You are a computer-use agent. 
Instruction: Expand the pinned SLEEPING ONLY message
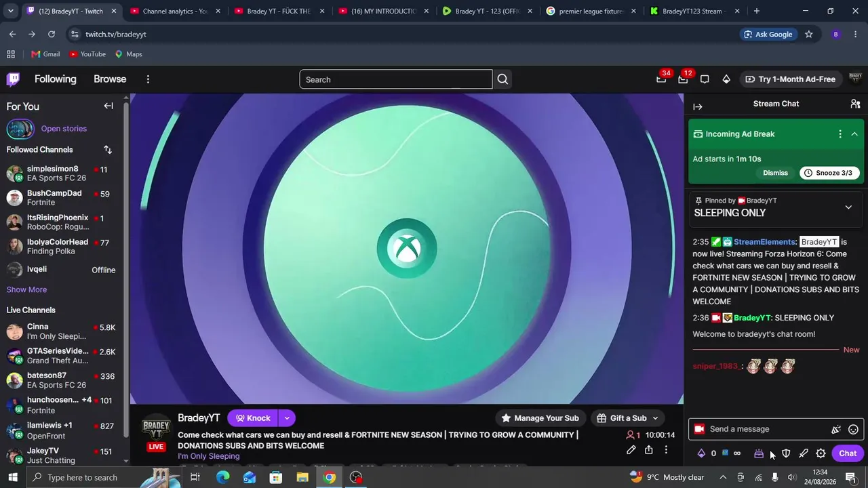point(848,207)
